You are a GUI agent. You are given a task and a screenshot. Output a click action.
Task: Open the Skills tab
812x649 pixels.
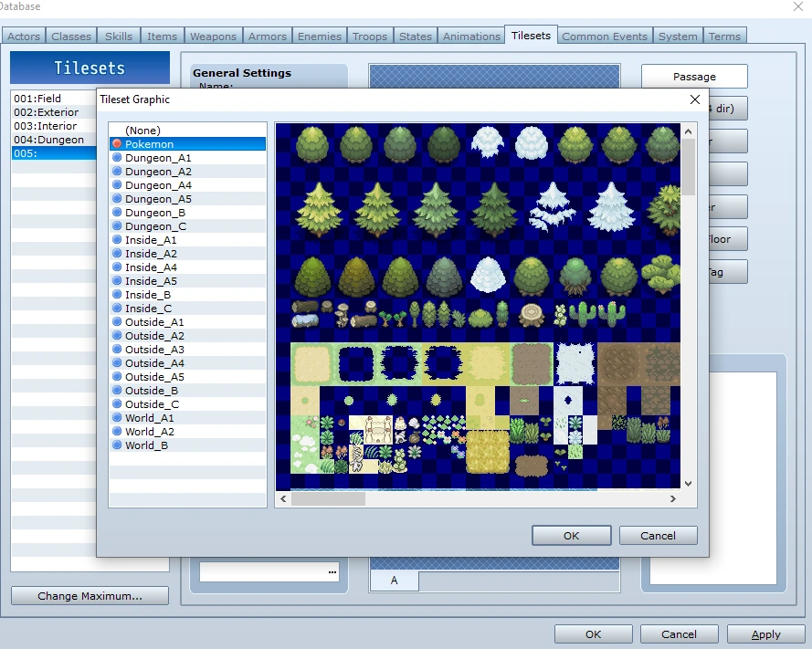coord(119,37)
